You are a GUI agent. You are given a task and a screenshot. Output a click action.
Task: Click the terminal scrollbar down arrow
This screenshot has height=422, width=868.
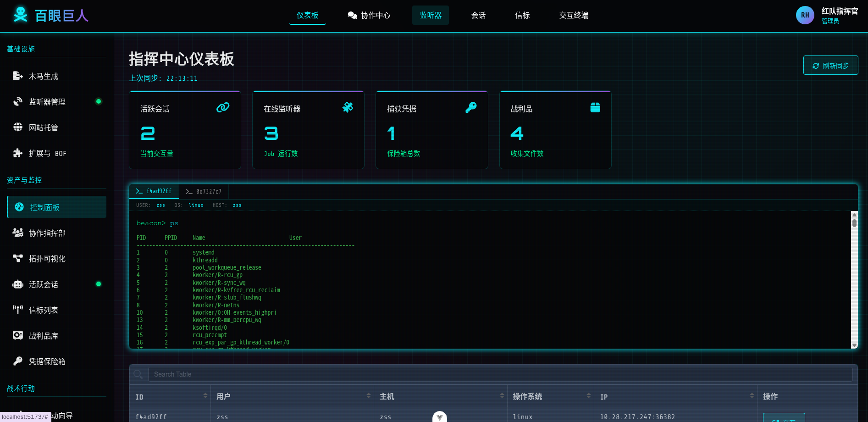tap(854, 345)
